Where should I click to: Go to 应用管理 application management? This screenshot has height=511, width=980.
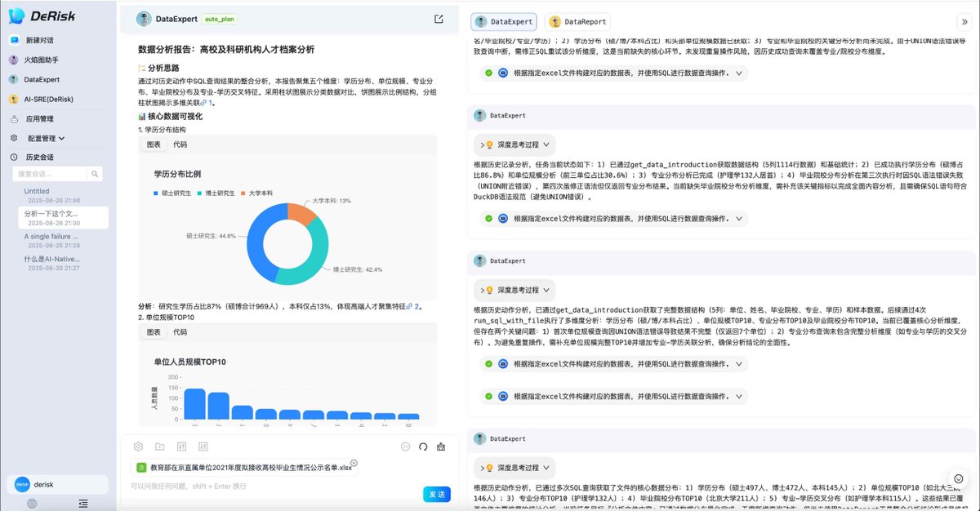[39, 118]
